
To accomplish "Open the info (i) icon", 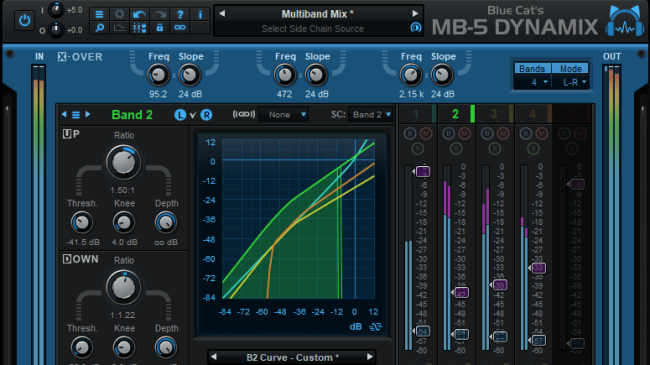I will point(200,15).
